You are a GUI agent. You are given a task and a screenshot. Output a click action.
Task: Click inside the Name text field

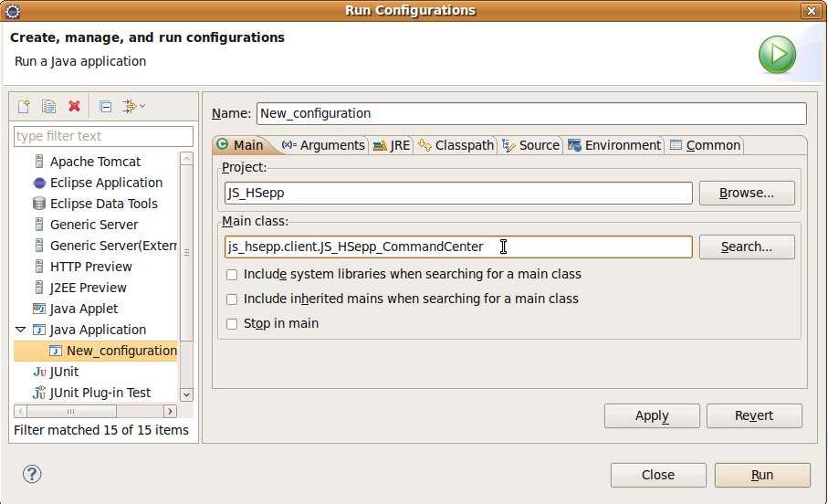[531, 113]
